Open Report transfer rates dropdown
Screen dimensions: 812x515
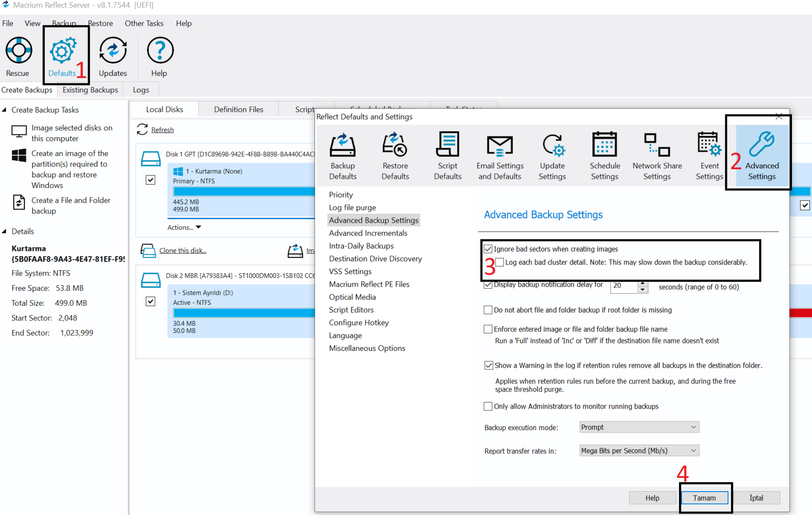(639, 451)
